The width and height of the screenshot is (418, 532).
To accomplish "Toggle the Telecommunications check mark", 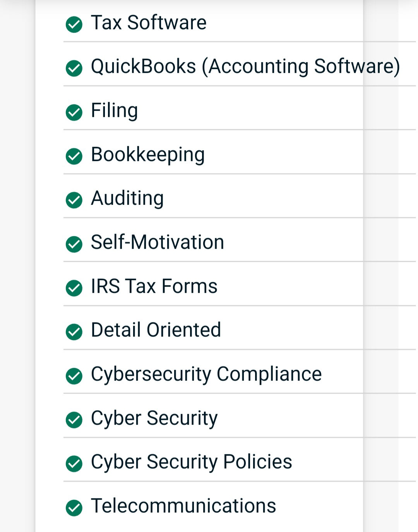I will pyautogui.click(x=74, y=508).
